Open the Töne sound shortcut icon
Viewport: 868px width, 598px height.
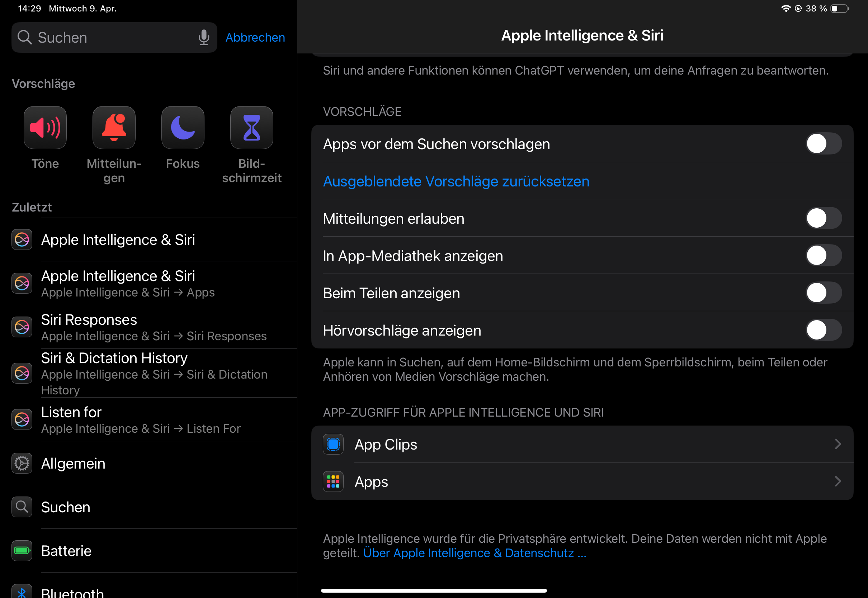(45, 128)
